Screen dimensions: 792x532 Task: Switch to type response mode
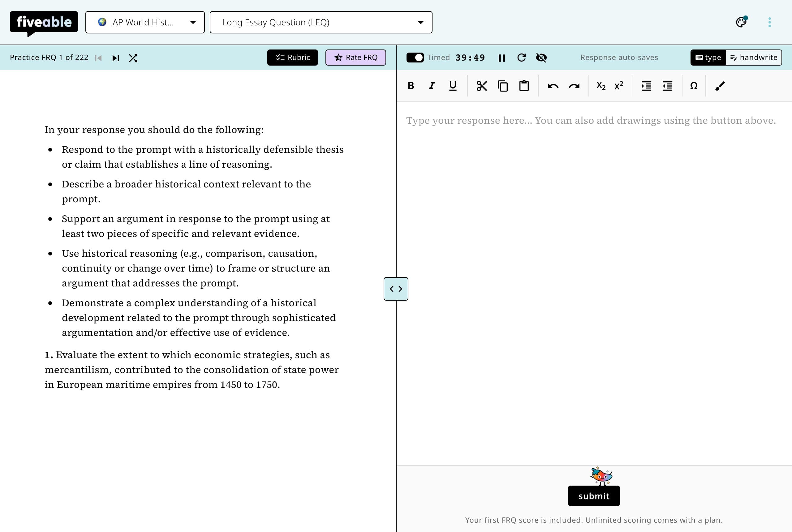coord(708,57)
